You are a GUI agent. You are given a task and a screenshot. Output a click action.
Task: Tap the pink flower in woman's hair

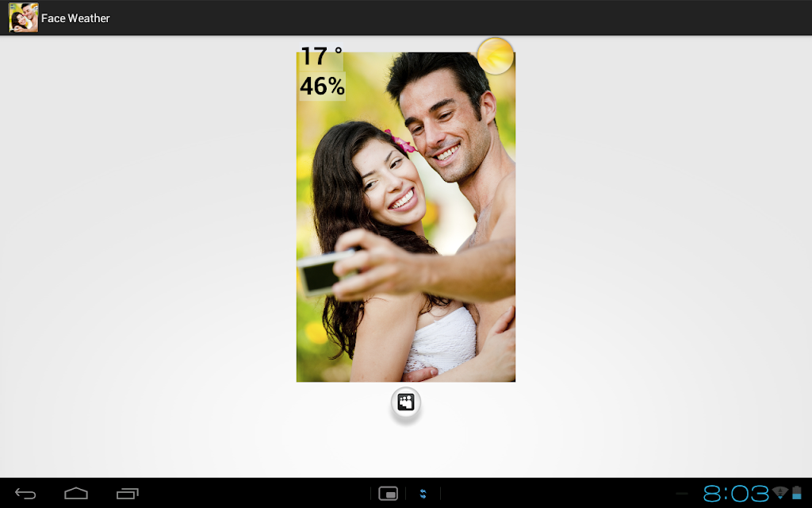point(402,141)
